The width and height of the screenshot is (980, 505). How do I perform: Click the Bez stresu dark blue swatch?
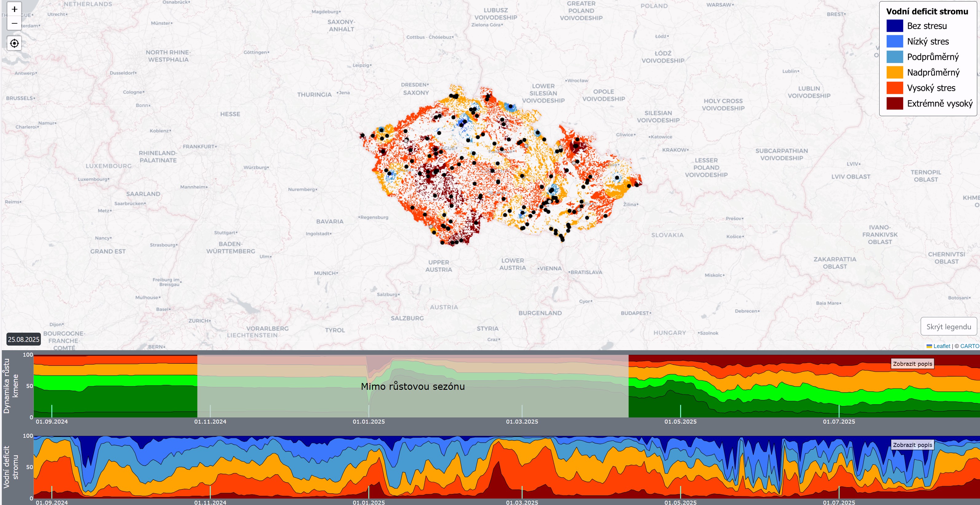tap(894, 26)
